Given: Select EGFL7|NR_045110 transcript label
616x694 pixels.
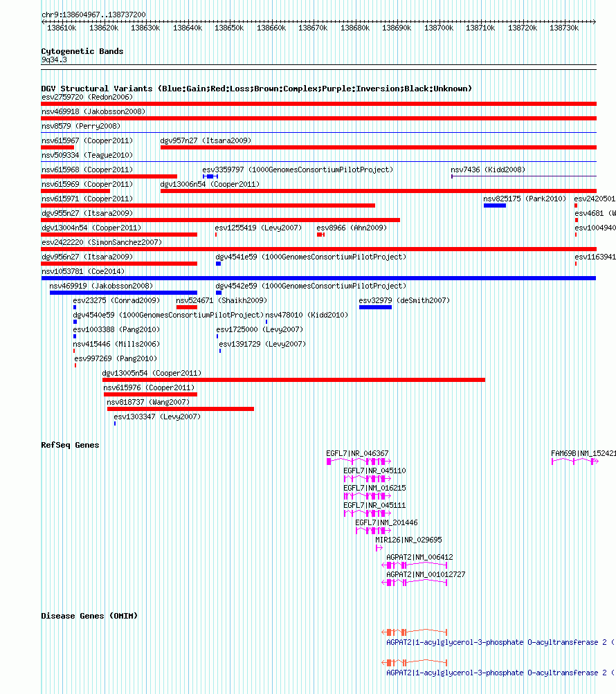Looking at the screenshot, I should (374, 471).
